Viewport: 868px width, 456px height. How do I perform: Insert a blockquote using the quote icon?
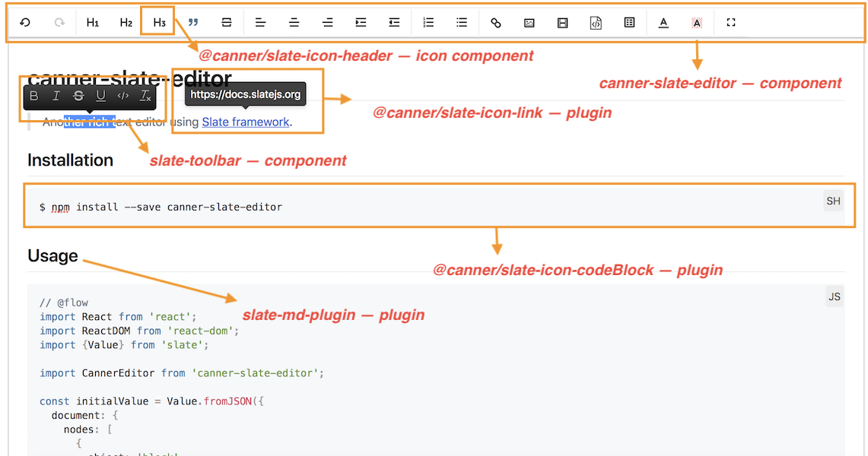tap(193, 23)
